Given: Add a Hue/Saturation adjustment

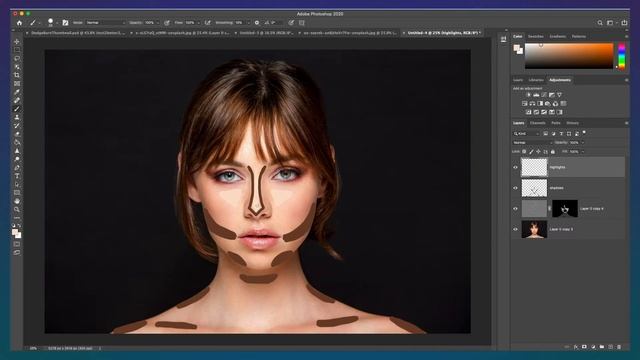Looking at the screenshot, I should pyautogui.click(x=525, y=104).
